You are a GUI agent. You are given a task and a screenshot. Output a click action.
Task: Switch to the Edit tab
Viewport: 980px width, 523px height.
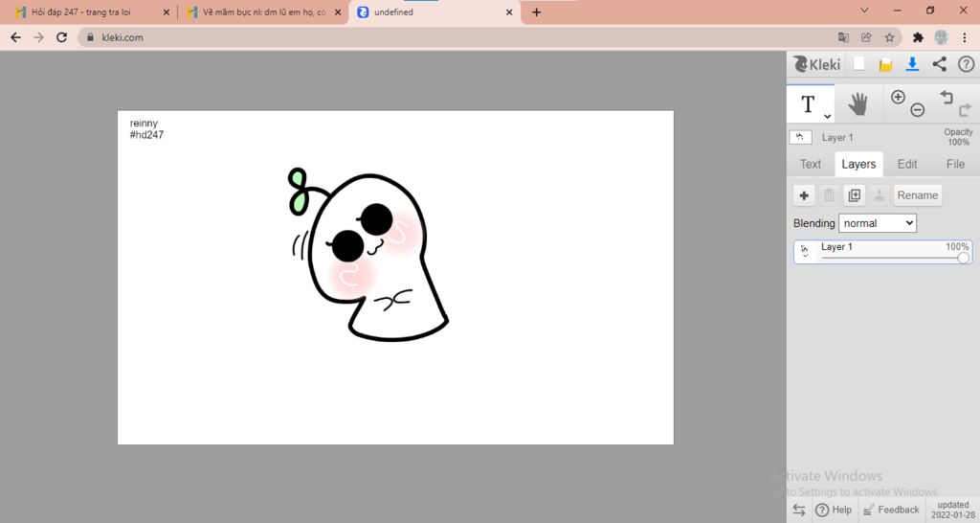pos(907,164)
